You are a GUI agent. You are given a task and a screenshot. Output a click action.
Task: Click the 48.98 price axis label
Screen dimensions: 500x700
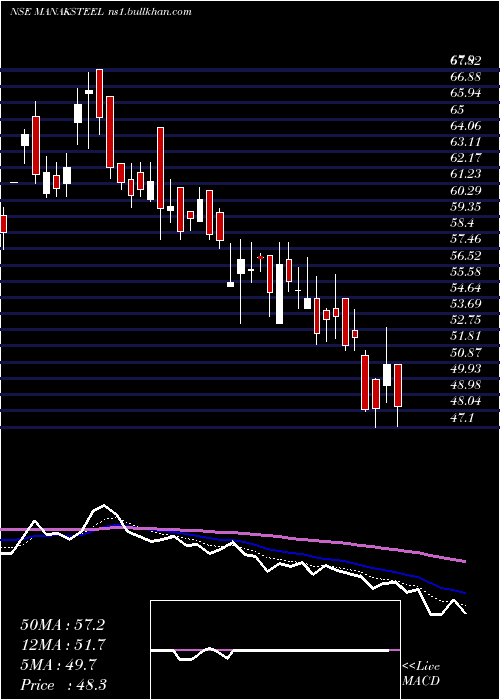pos(466,385)
